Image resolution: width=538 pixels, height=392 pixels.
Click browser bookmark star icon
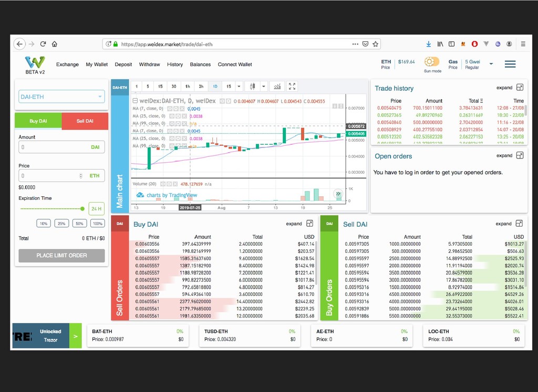tap(375, 44)
